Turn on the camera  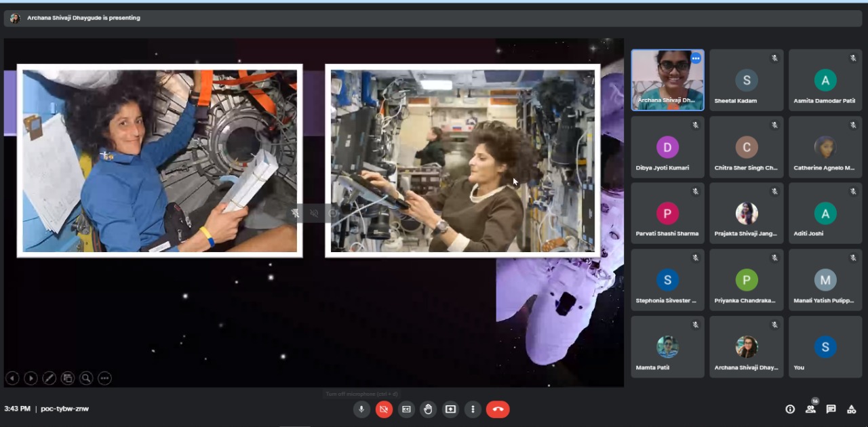pos(384,409)
